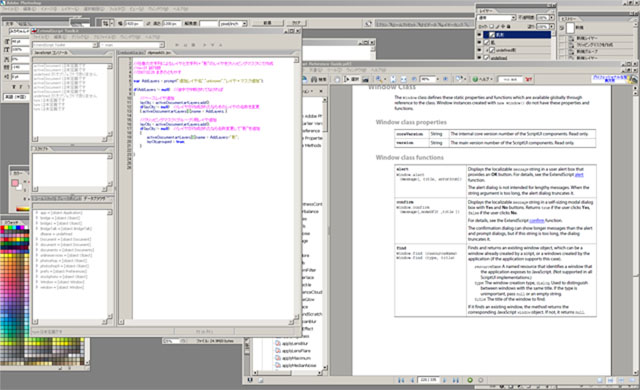Open the layer opacity slider arrow
This screenshot has height=390, width=640.
551,18
